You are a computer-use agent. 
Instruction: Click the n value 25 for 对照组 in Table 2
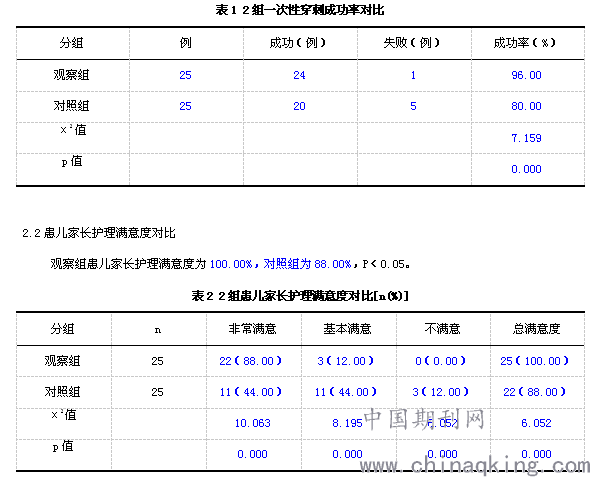(x=158, y=392)
